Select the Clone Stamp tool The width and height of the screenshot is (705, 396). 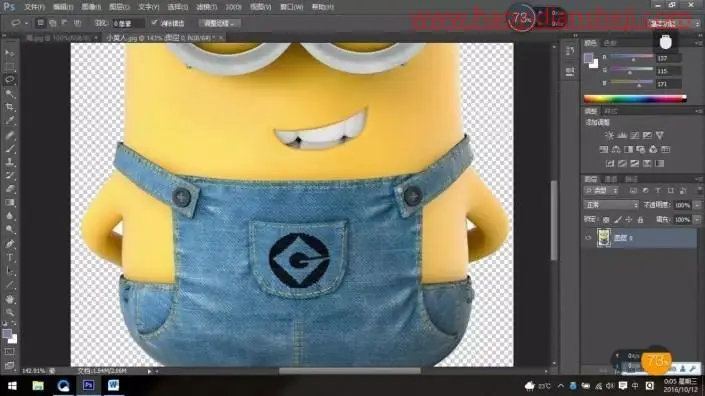click(x=9, y=162)
